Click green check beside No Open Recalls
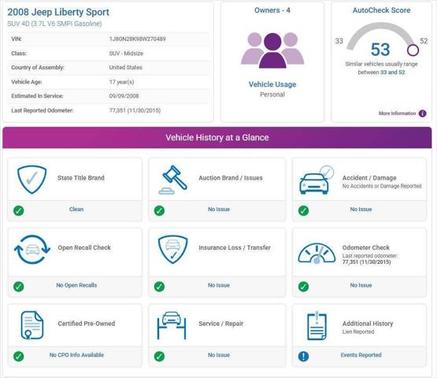The image size is (437, 378). (x=19, y=286)
